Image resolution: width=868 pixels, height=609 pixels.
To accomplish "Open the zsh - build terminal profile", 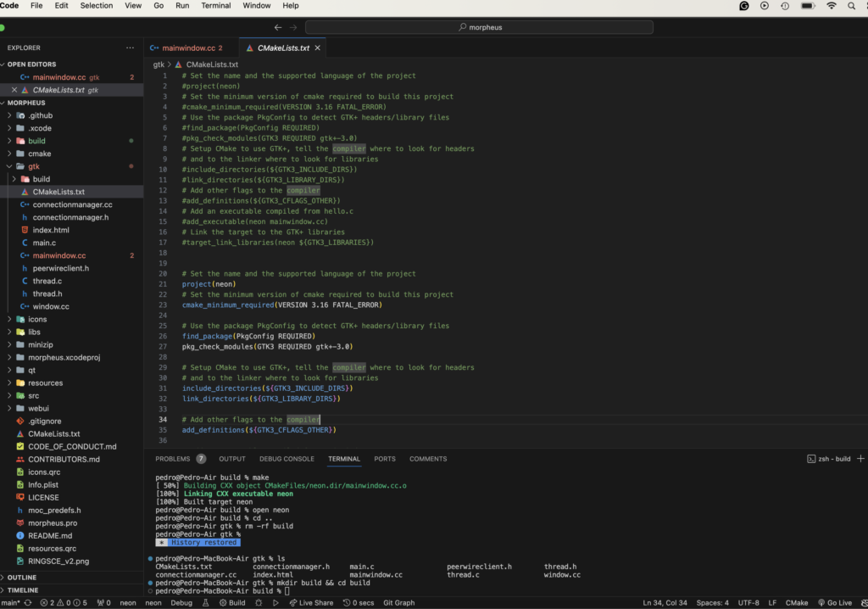I will point(829,459).
